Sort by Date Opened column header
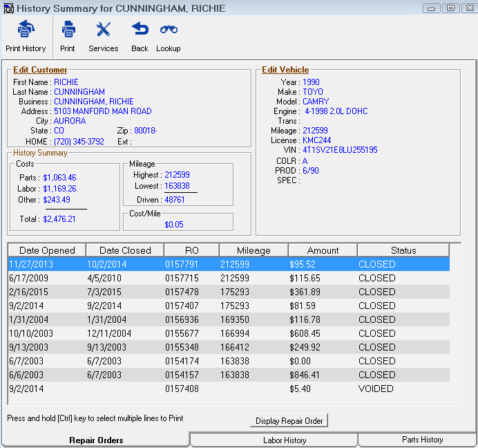The width and height of the screenshot is (478, 448). 47,250
